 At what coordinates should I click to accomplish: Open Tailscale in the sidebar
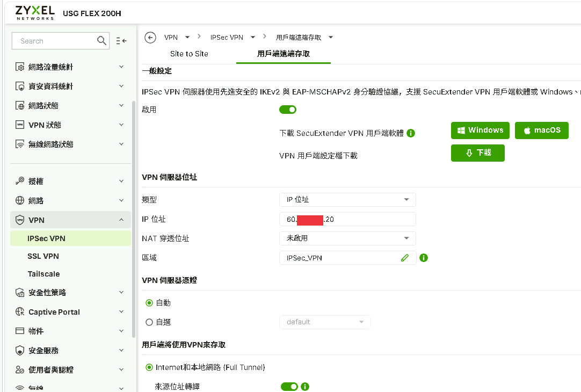[43, 274]
